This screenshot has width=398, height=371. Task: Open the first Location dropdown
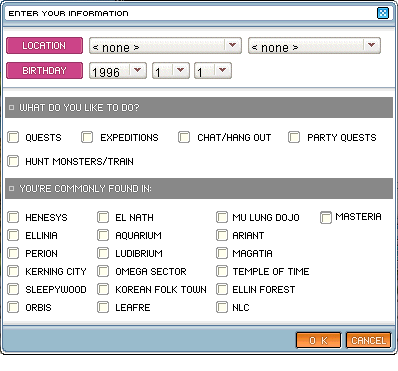(x=165, y=46)
